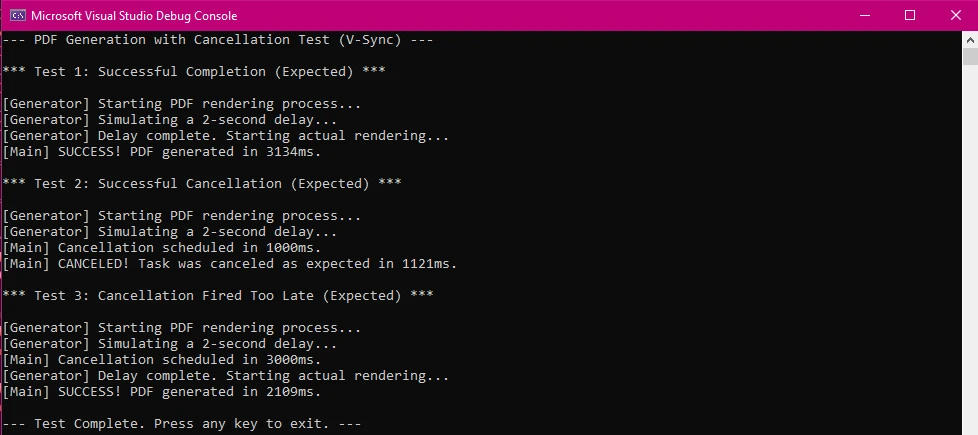This screenshot has width=978, height=435.
Task: Click the last Delay complete rendering line
Action: pyautogui.click(x=226, y=376)
